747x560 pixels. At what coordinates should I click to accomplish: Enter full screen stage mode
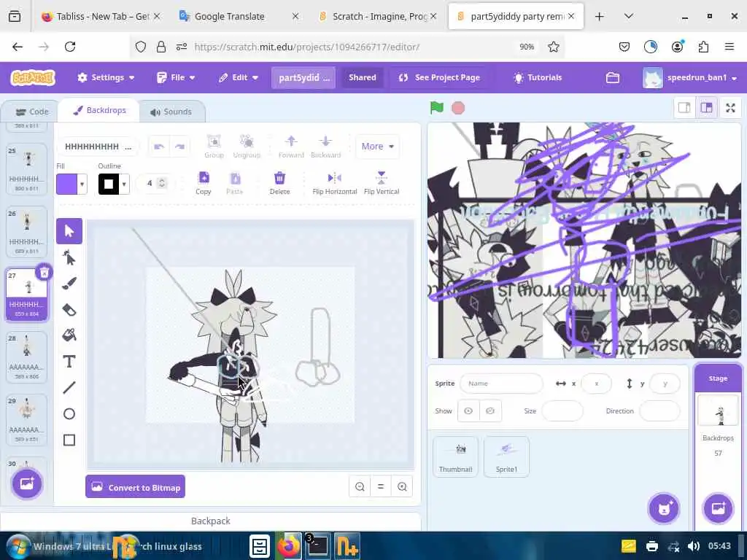coord(730,108)
